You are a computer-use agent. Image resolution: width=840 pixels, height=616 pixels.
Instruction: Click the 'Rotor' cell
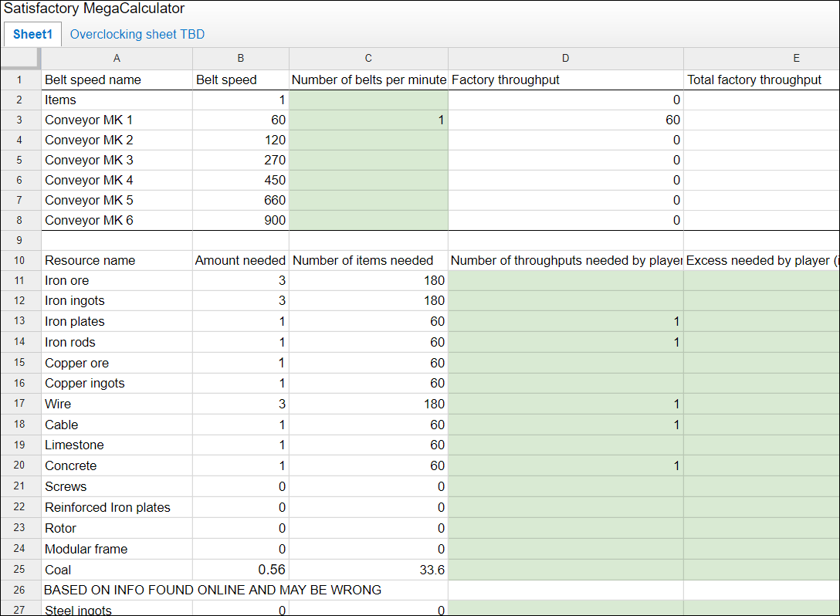[x=117, y=528]
